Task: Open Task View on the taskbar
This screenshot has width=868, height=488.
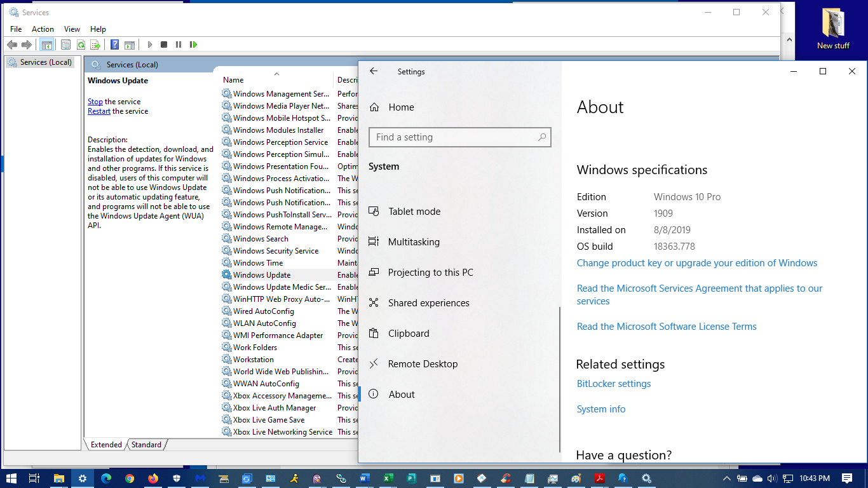Action: (x=34, y=478)
